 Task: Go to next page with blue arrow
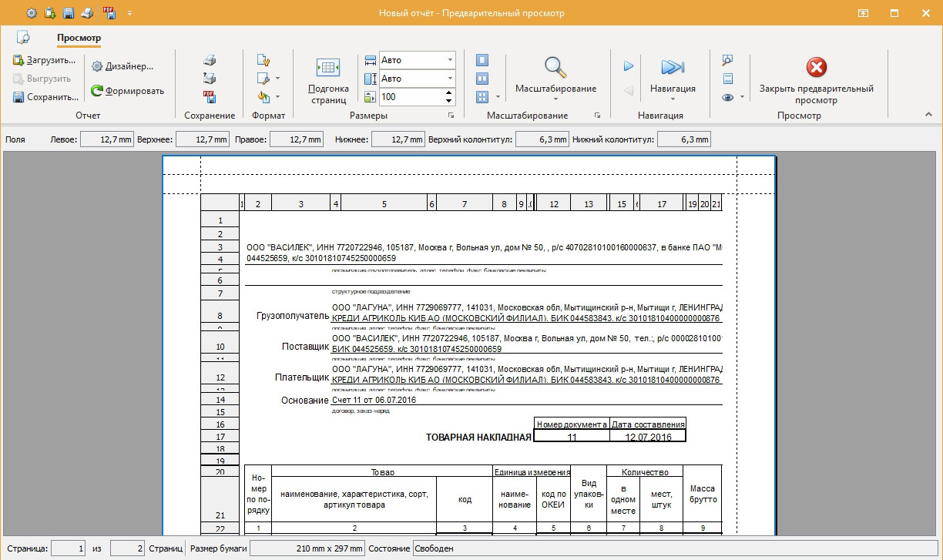[x=629, y=66]
